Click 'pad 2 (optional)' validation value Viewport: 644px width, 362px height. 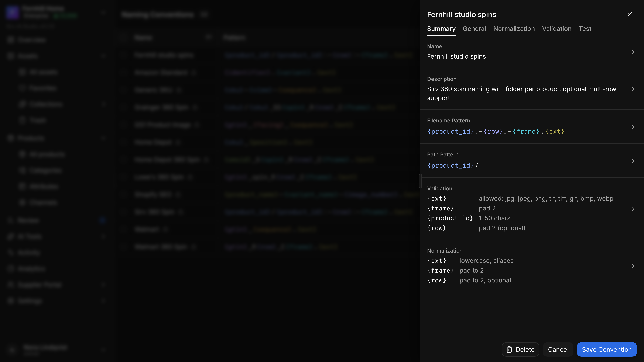click(x=502, y=228)
